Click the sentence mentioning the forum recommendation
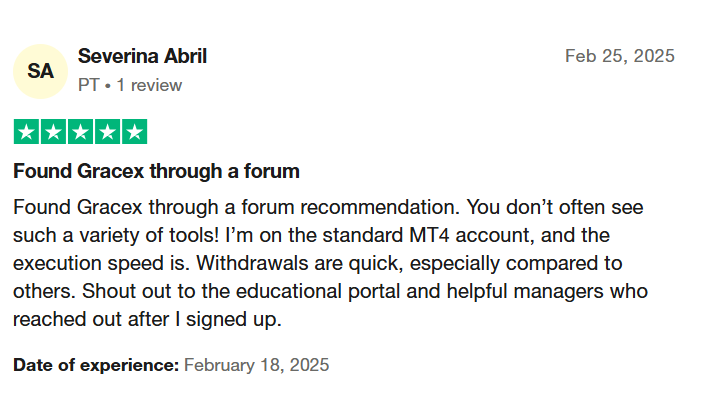This screenshot has height=393, width=704. tap(237, 208)
